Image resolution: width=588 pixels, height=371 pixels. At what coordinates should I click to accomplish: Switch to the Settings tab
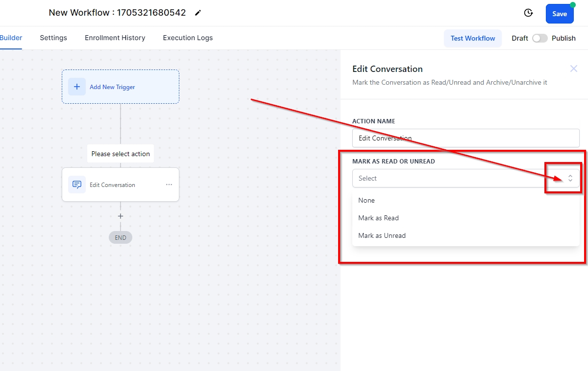[x=53, y=38]
